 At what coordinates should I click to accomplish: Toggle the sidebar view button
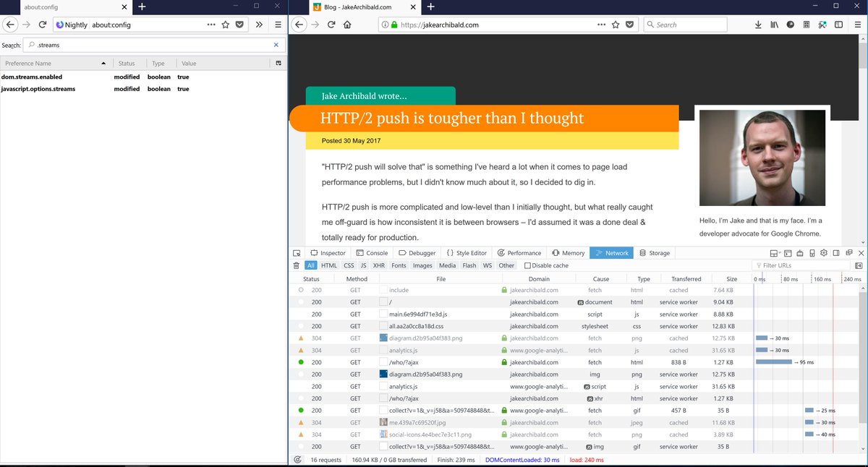pyautogui.click(x=838, y=24)
